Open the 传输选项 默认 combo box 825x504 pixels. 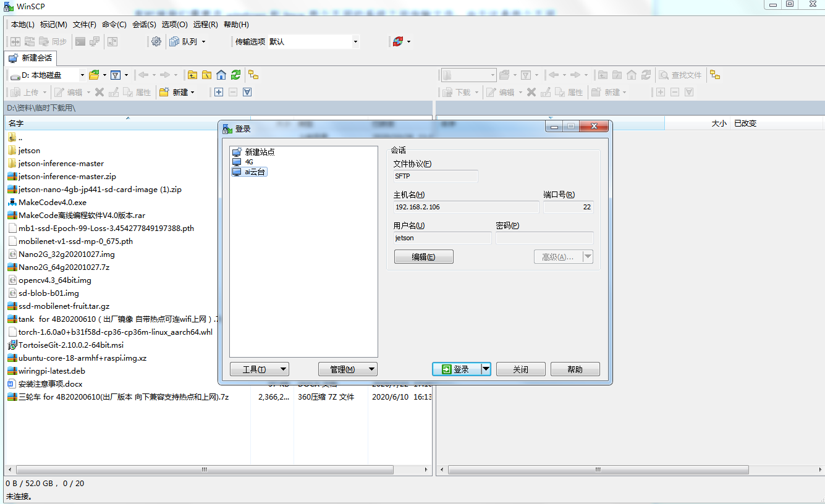point(314,41)
